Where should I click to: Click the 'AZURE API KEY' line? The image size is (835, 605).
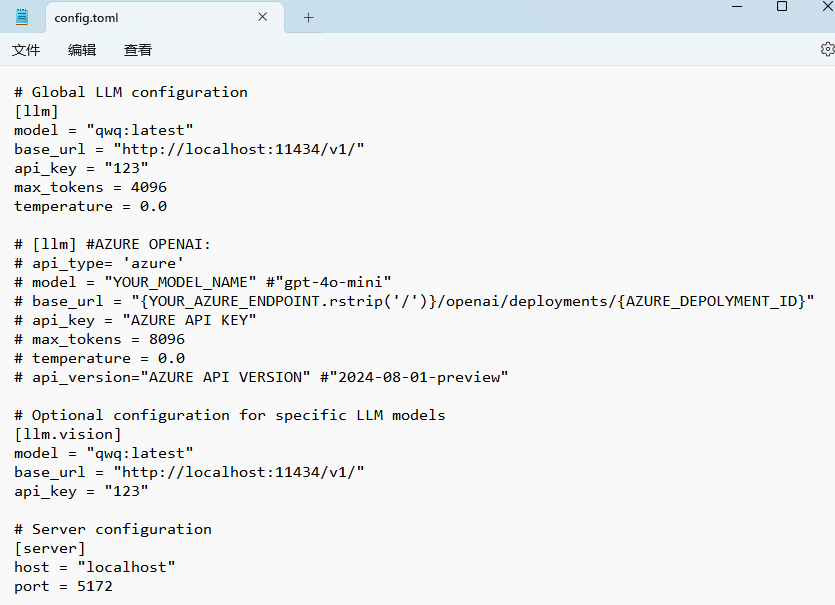(x=135, y=320)
